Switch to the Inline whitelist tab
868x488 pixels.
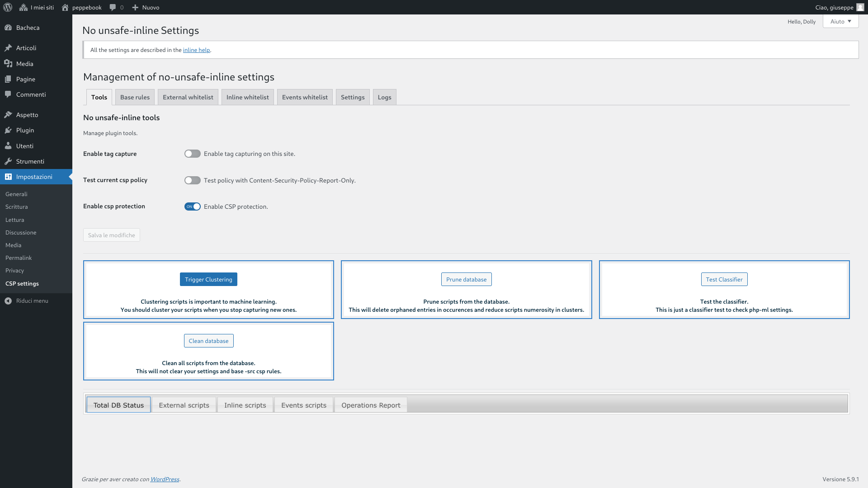point(247,97)
